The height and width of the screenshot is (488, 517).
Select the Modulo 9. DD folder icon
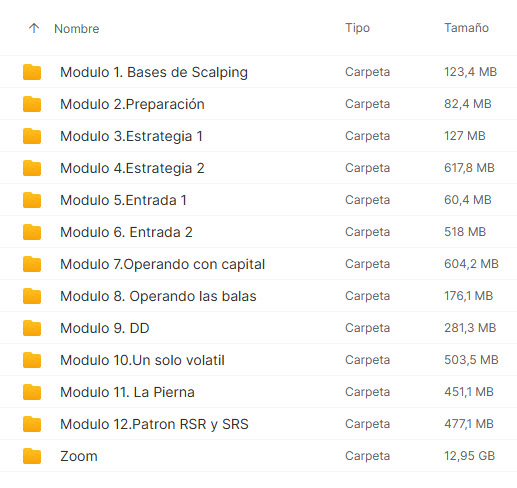pyautogui.click(x=32, y=328)
